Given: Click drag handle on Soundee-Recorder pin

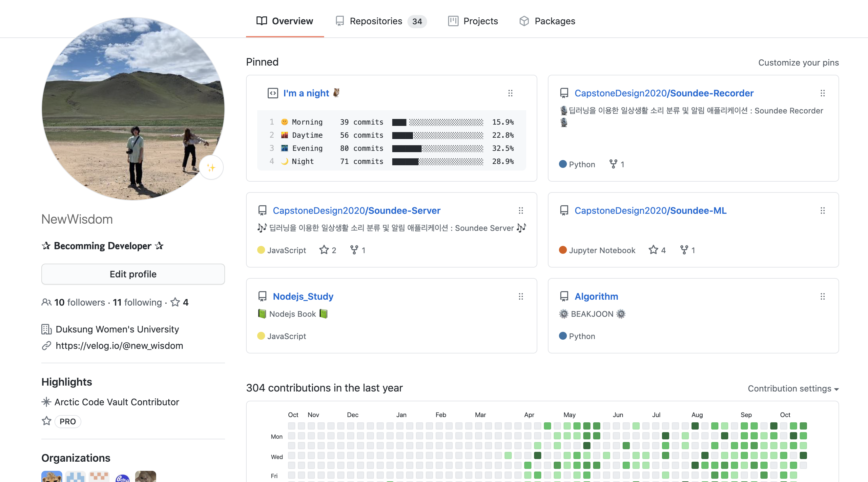Looking at the screenshot, I should tap(822, 93).
